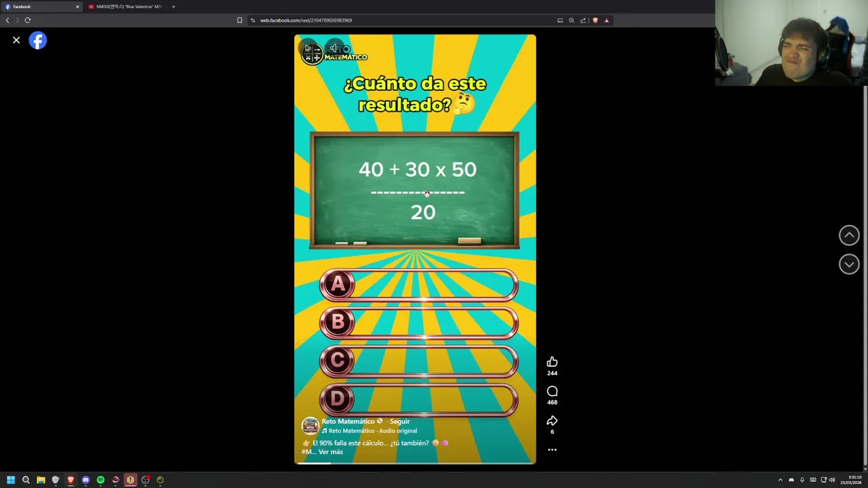The width and height of the screenshot is (868, 488).
Task: Click the "244" like count
Action: [x=552, y=373]
